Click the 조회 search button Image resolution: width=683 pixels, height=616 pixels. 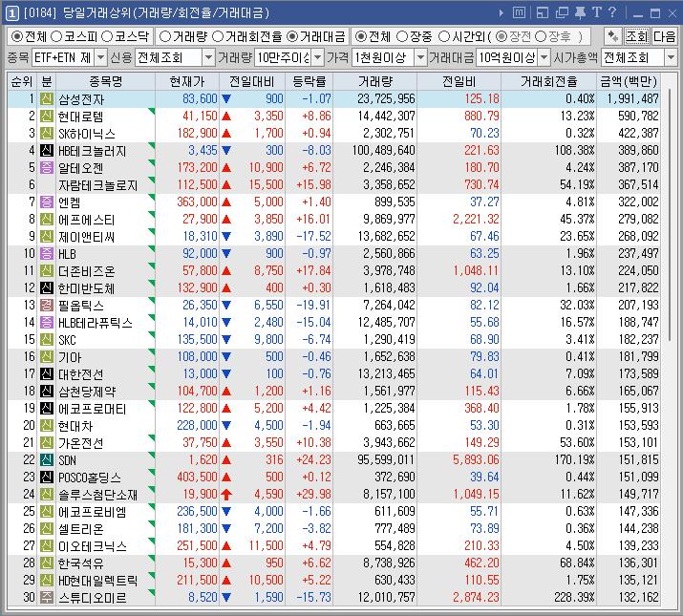[x=637, y=36]
